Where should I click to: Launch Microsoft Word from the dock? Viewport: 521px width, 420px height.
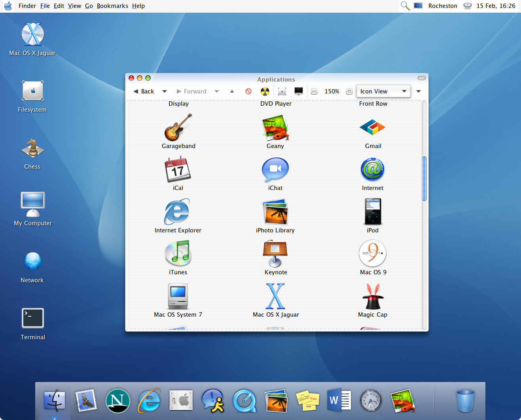(x=339, y=400)
